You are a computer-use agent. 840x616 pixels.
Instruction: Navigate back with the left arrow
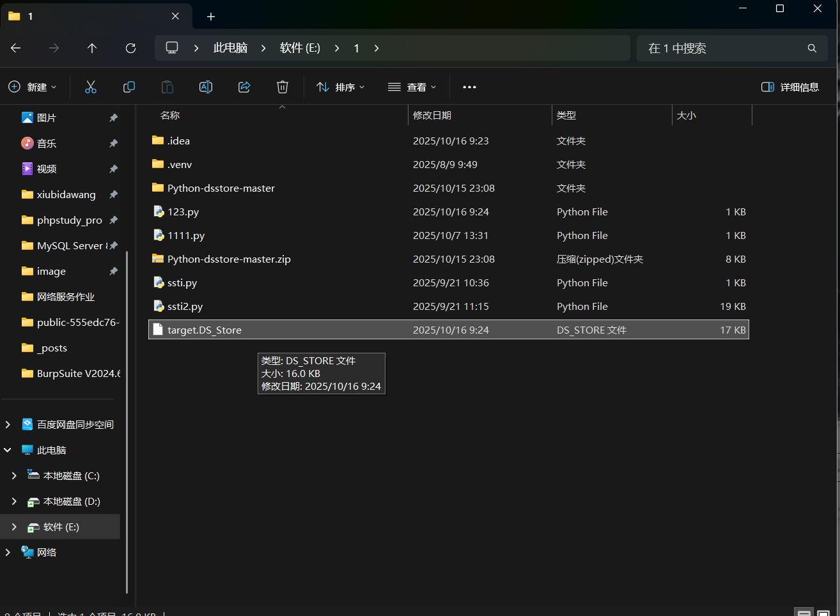pyautogui.click(x=16, y=48)
